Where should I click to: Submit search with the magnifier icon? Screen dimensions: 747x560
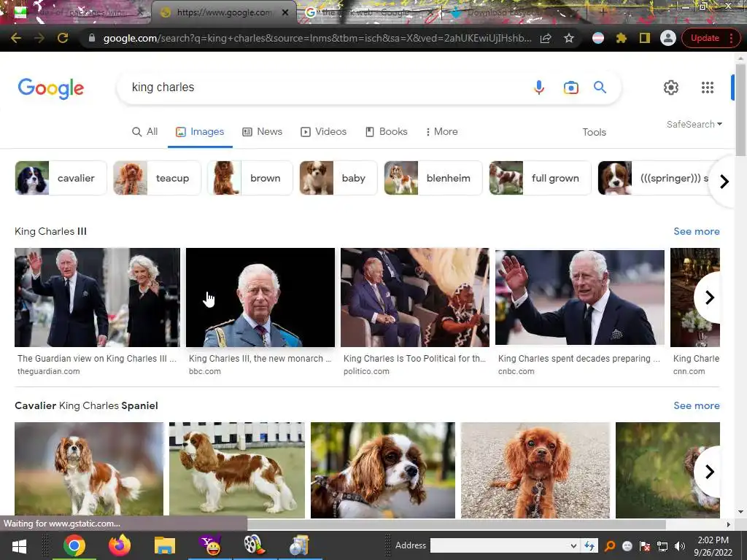600,87
